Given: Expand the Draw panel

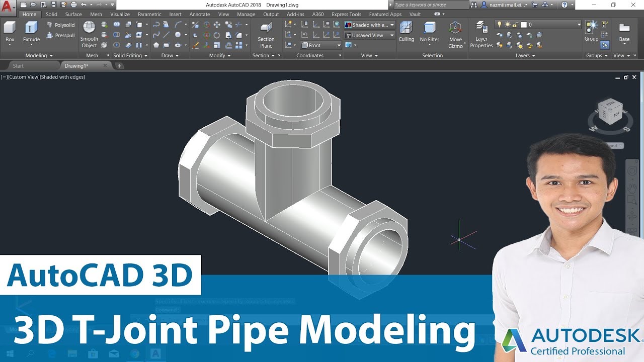Looking at the screenshot, I should pos(170,55).
